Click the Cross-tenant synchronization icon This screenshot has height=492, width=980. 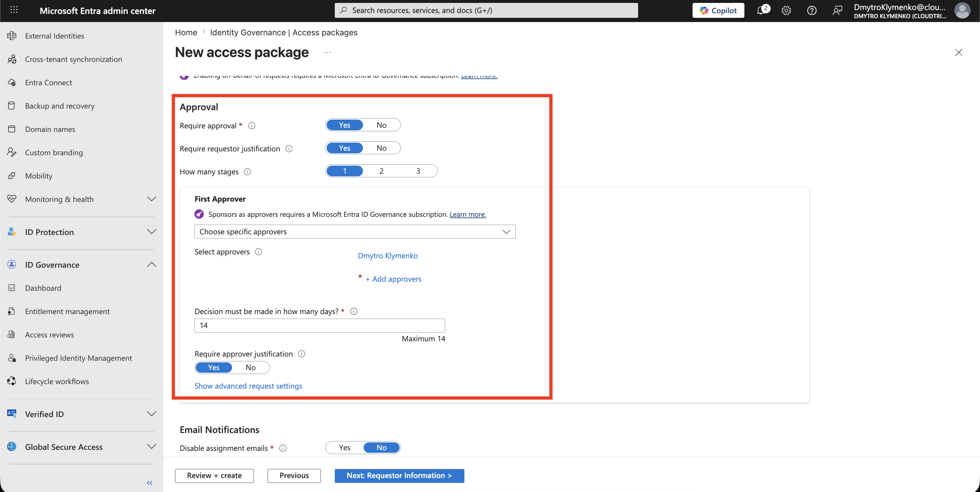[x=12, y=59]
